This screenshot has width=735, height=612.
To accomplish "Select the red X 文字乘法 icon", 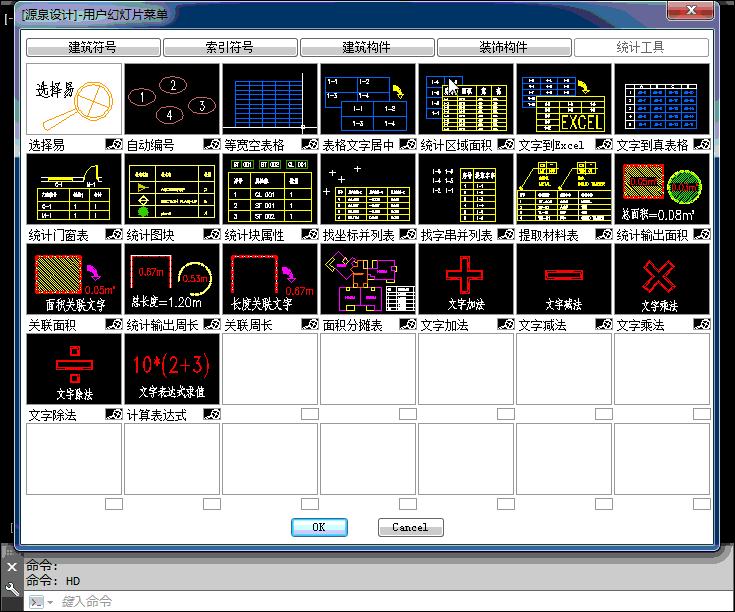I will pyautogui.click(x=662, y=279).
